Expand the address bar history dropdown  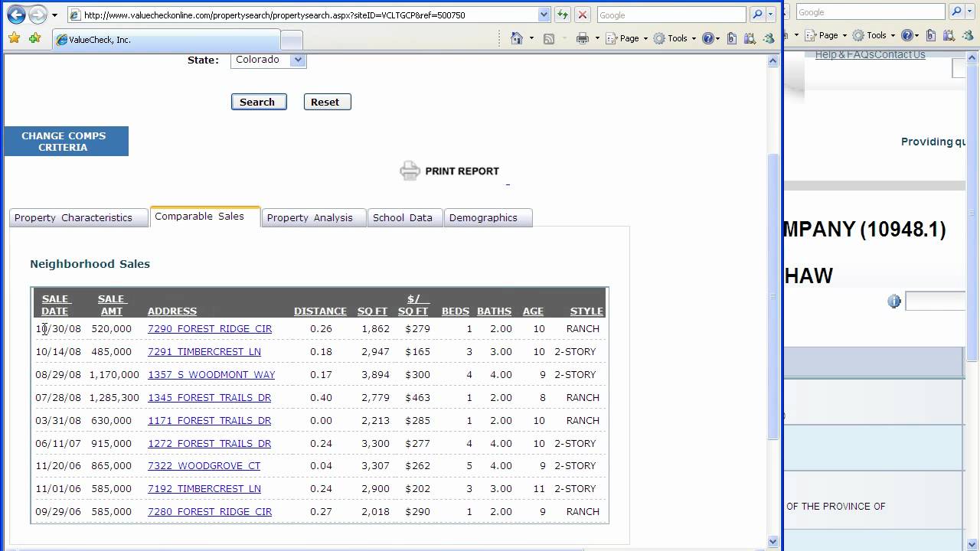(544, 15)
